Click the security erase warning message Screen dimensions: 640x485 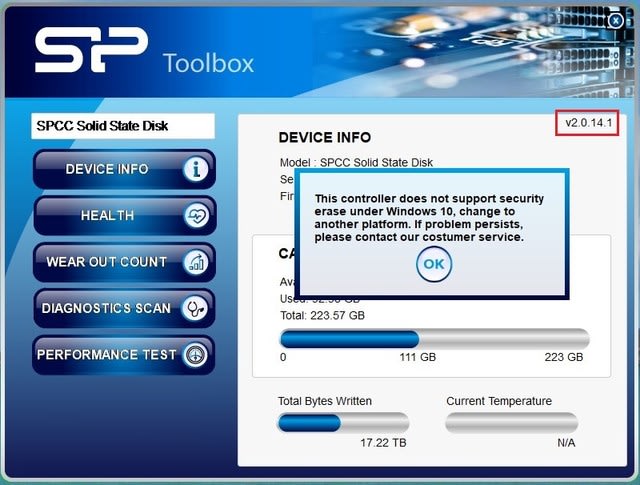(429, 218)
